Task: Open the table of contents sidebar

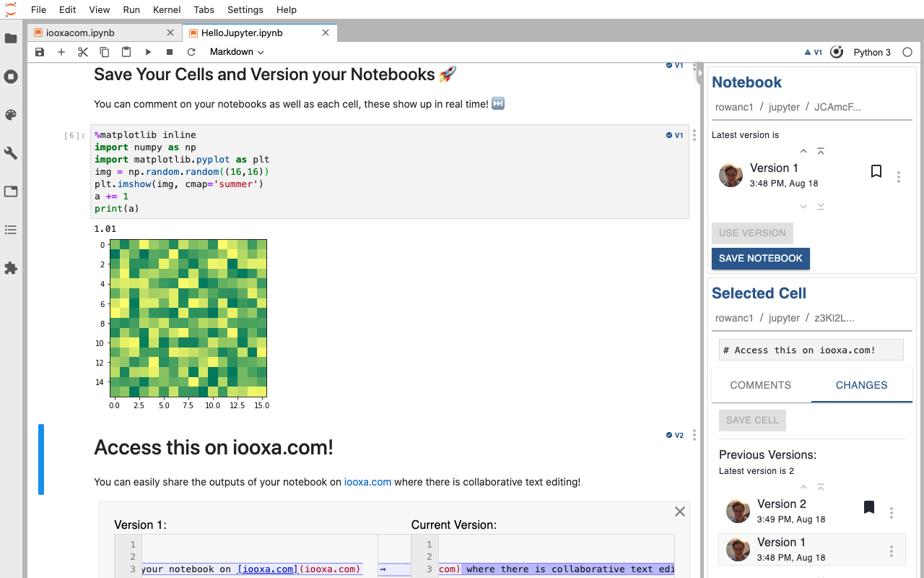Action: click(11, 230)
